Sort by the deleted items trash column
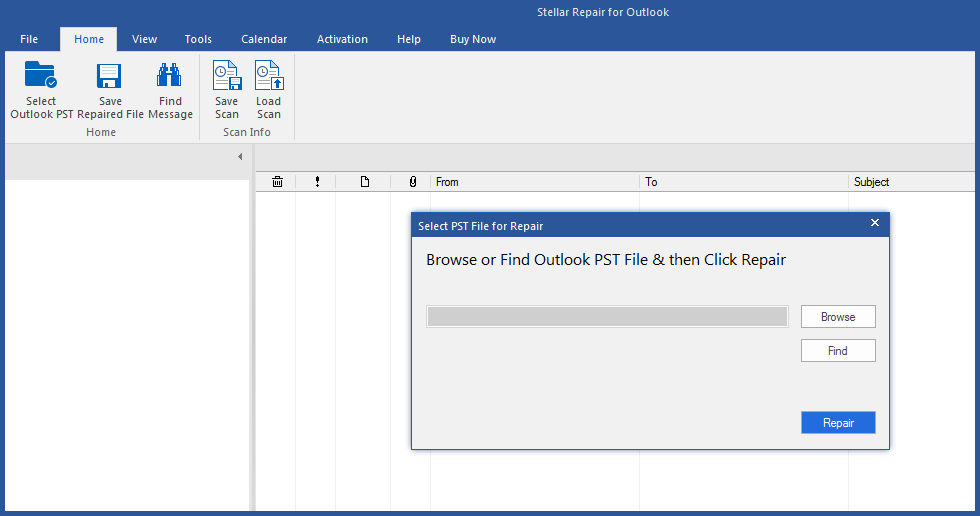 [278, 182]
